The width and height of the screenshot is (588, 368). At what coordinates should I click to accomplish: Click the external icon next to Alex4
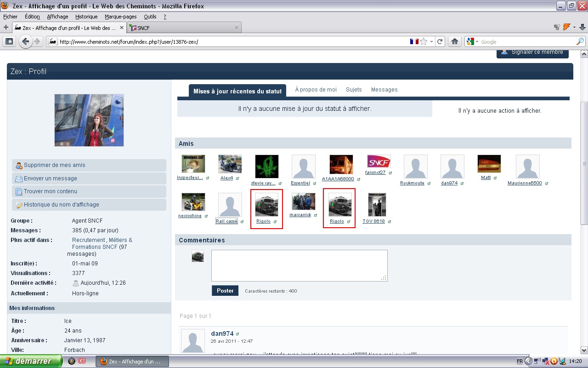(237, 178)
